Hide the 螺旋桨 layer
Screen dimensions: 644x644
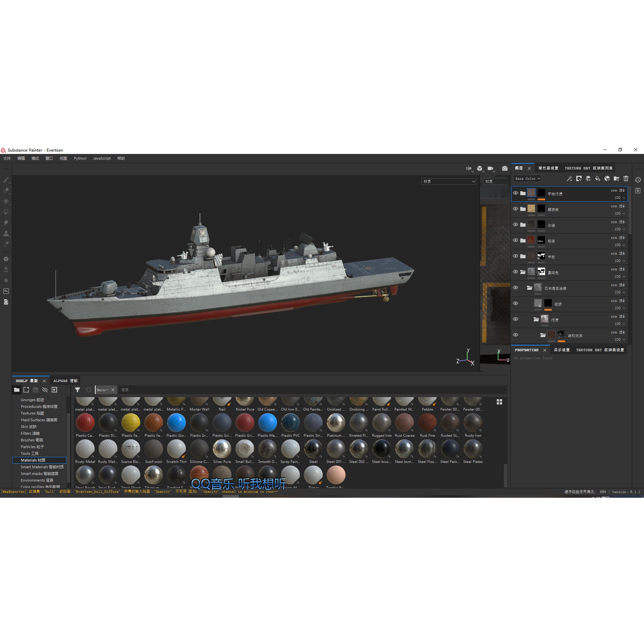point(516,209)
